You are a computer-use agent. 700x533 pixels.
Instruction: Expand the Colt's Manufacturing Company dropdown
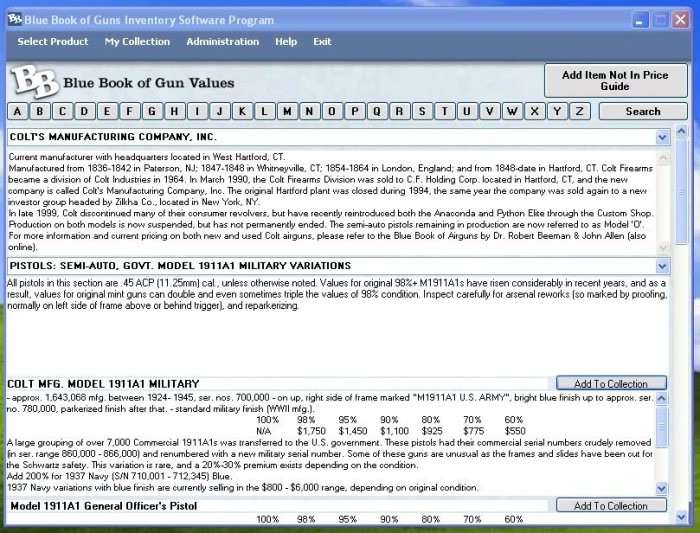pyautogui.click(x=662, y=137)
